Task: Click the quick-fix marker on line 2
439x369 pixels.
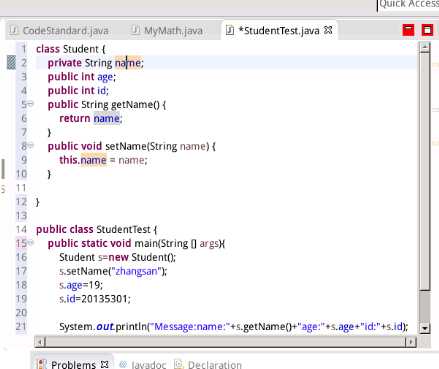Action: 11,62
